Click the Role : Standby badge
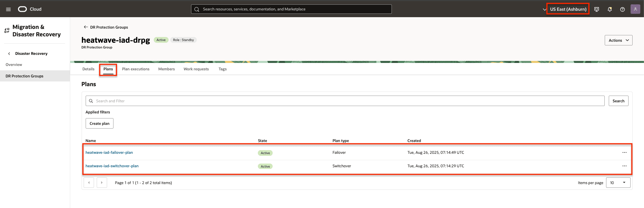 [183, 40]
